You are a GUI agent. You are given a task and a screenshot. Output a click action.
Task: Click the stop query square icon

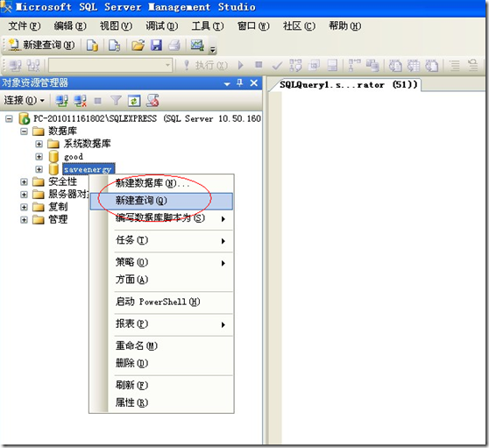[x=259, y=65]
